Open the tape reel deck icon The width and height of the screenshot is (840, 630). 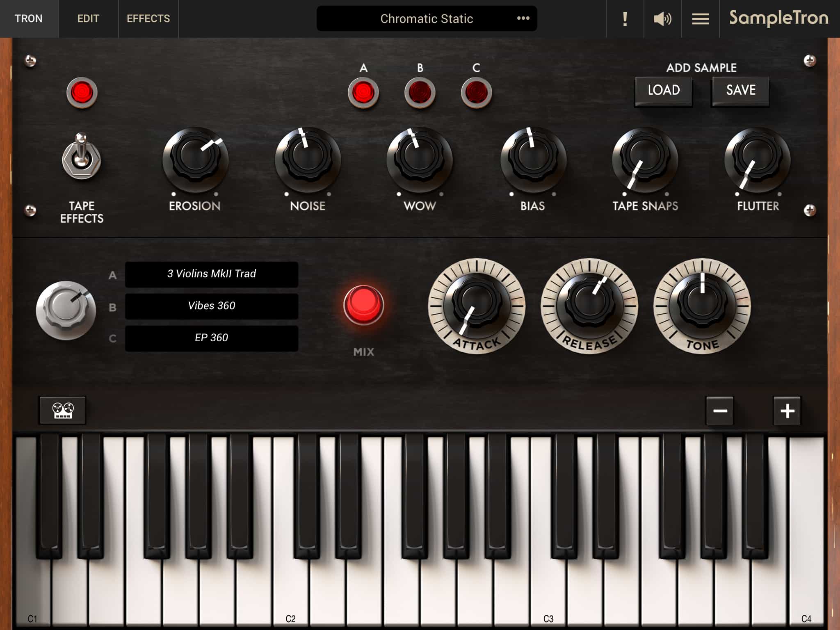[x=63, y=410]
